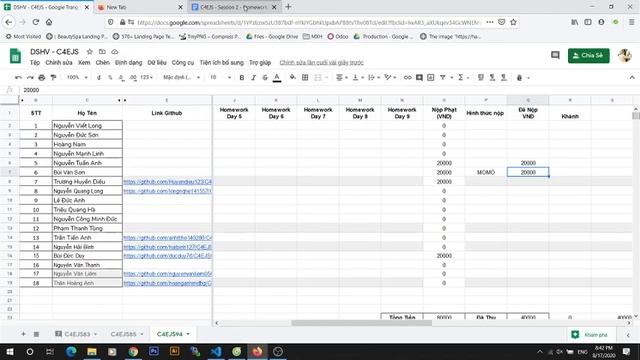Open the comment history icon
Screen dimensions: 640x360
(x=555, y=55)
